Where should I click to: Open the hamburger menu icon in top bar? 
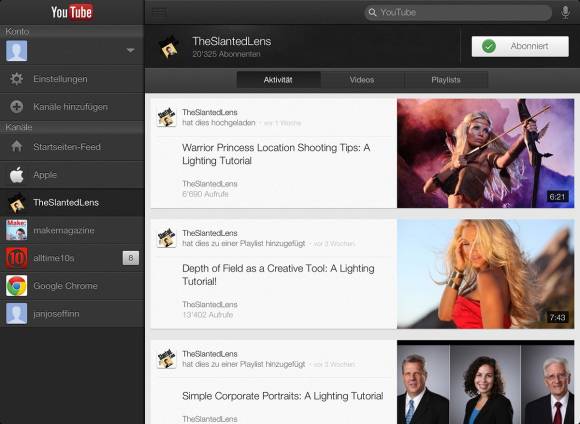tap(159, 12)
